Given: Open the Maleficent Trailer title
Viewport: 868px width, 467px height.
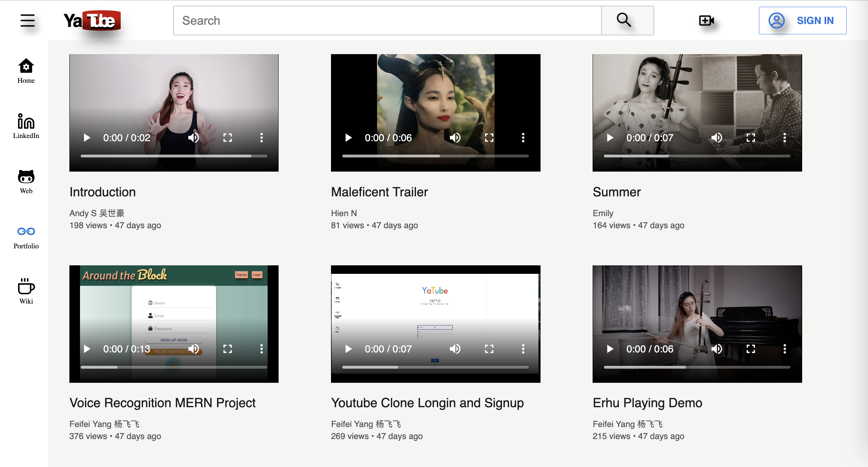Looking at the screenshot, I should (x=379, y=192).
